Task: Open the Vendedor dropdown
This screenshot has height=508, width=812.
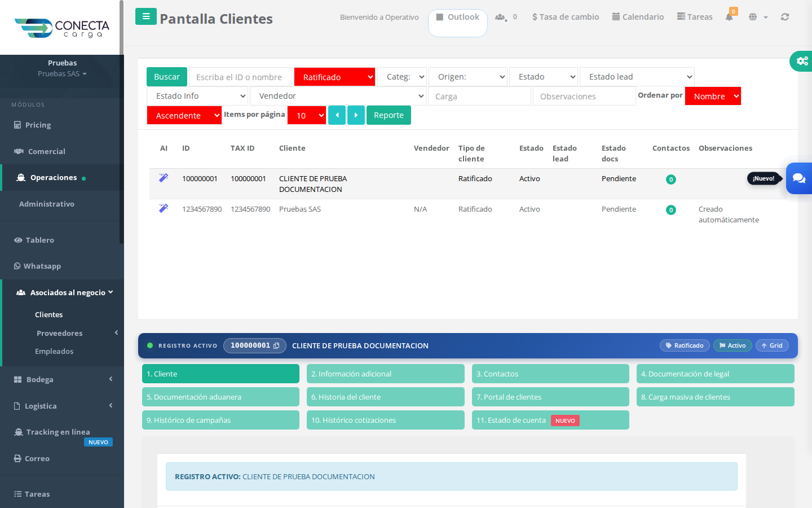Action: 338,96
